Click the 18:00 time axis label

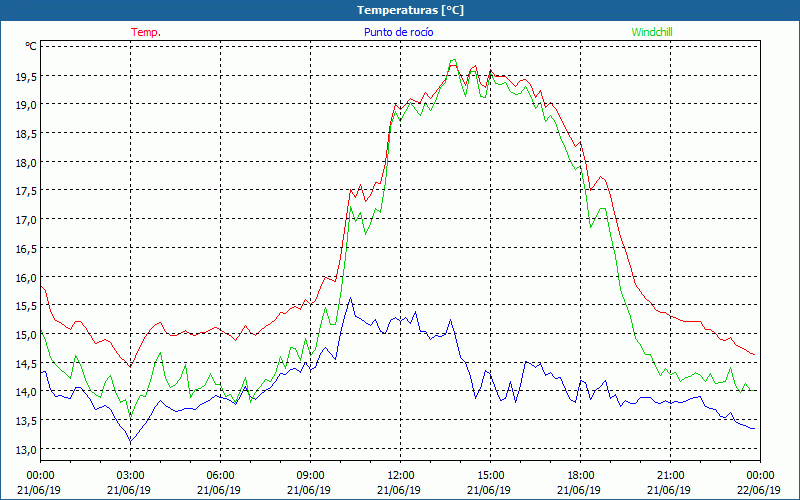pos(581,476)
